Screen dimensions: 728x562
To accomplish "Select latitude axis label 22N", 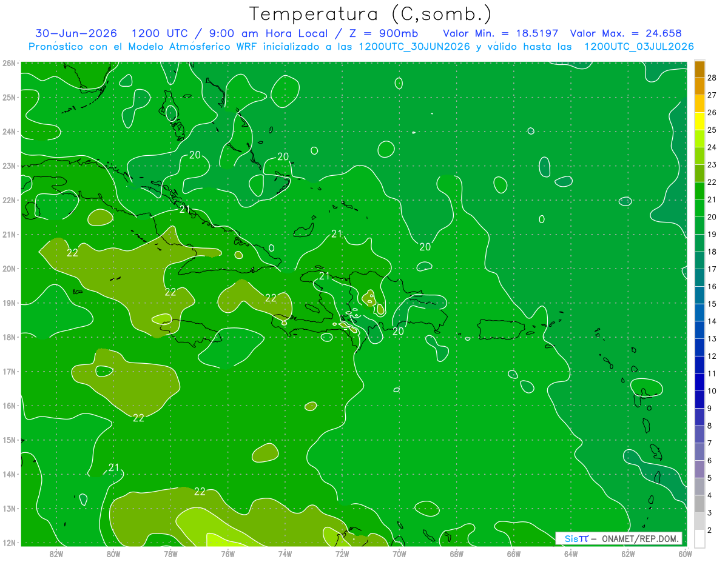I will click(x=8, y=200).
